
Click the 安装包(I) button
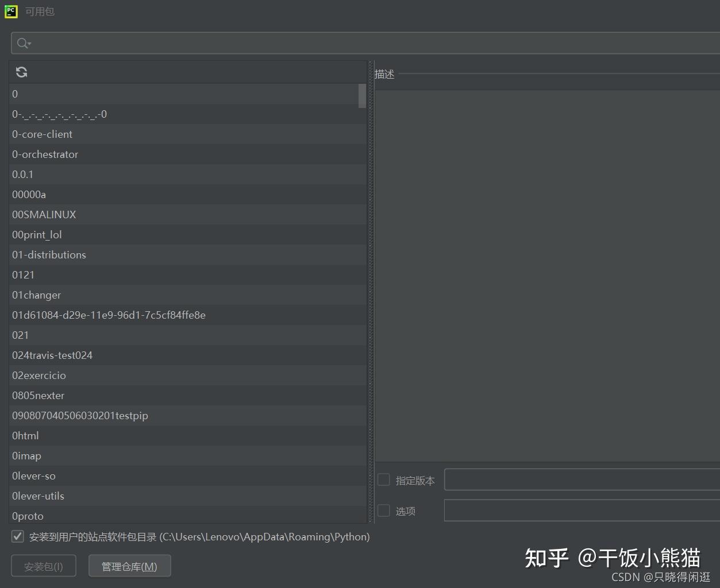(x=43, y=566)
